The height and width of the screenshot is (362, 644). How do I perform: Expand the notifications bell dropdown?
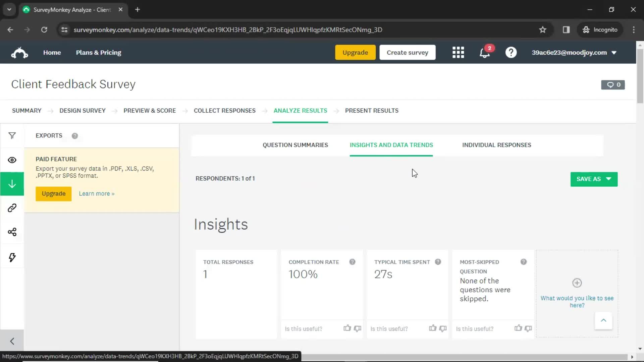(485, 52)
